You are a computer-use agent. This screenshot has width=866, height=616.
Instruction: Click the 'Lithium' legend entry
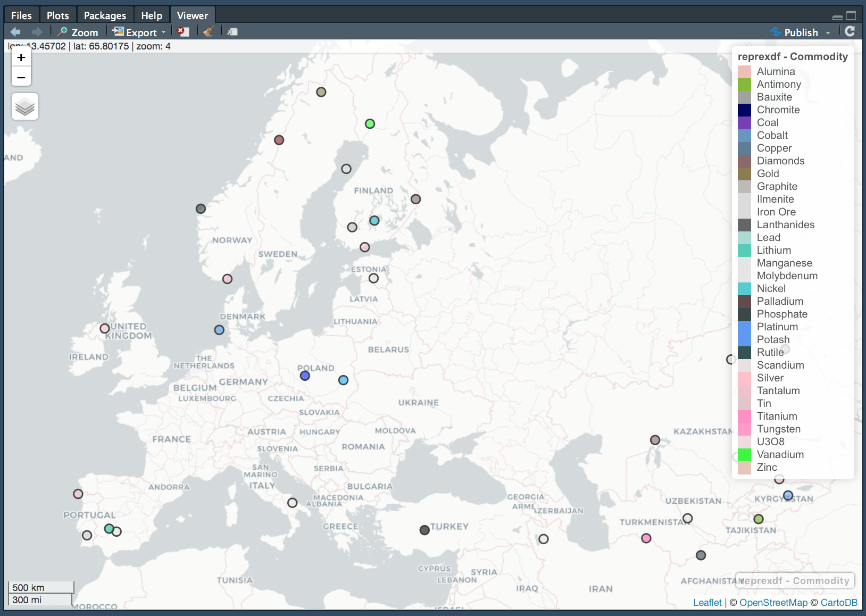(x=774, y=250)
